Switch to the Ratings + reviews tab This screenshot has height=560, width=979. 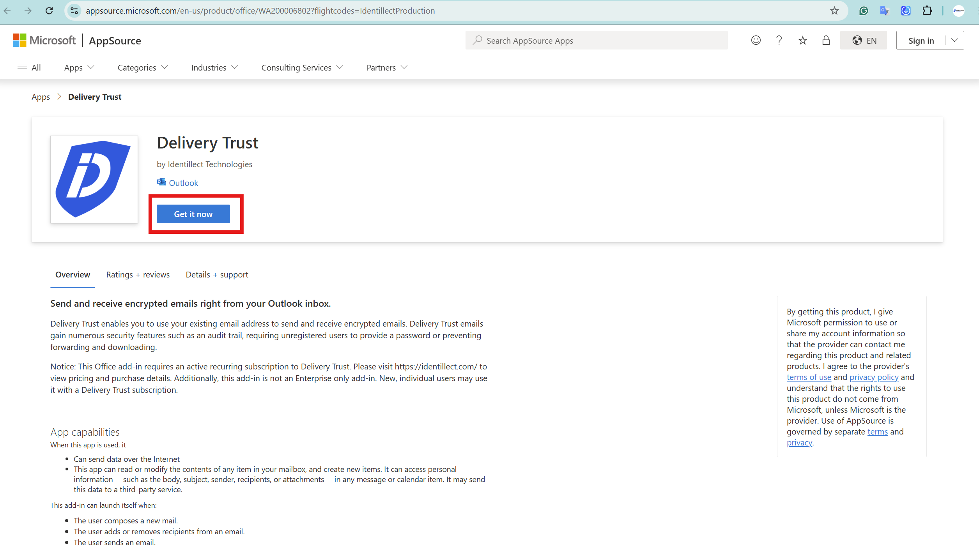138,275
